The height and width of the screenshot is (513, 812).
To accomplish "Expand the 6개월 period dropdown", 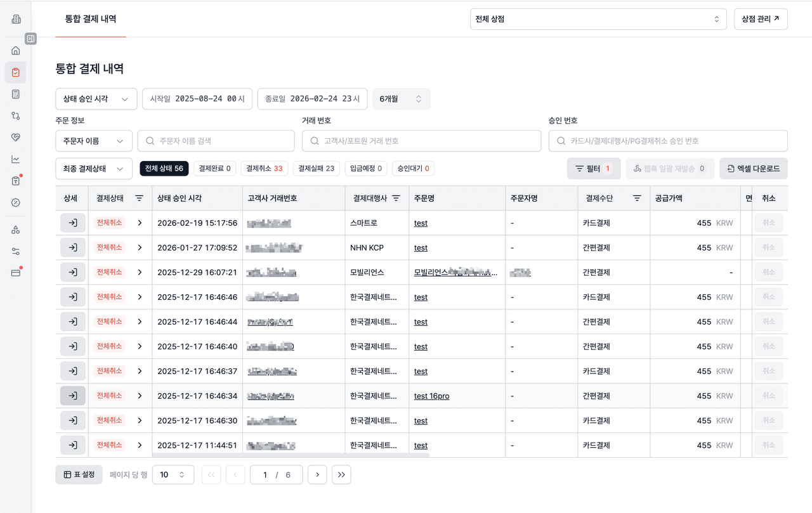I will pos(401,99).
